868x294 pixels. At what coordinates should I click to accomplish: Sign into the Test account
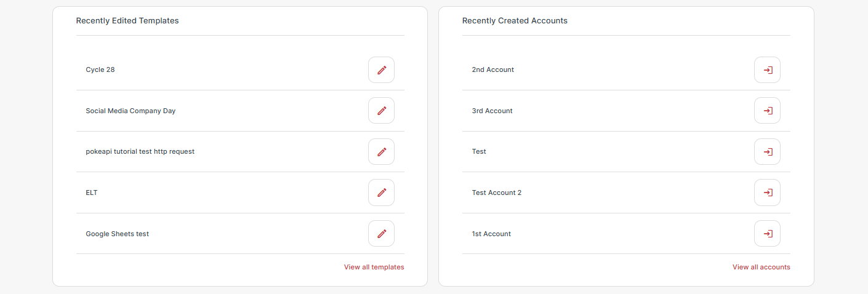pos(767,151)
